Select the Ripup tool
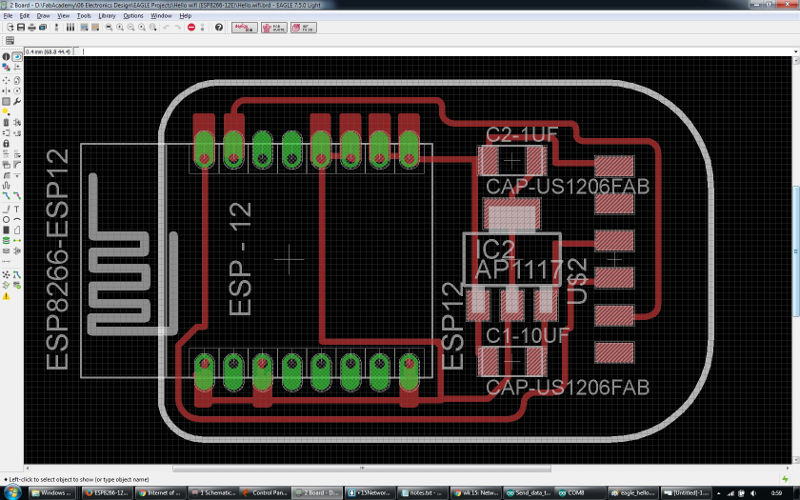The width and height of the screenshot is (800, 500). point(17,195)
